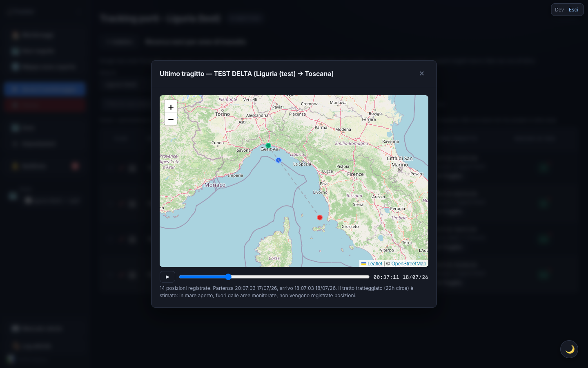588x368 pixels.
Task: Click the Monaco label on the map
Action: [x=215, y=185]
